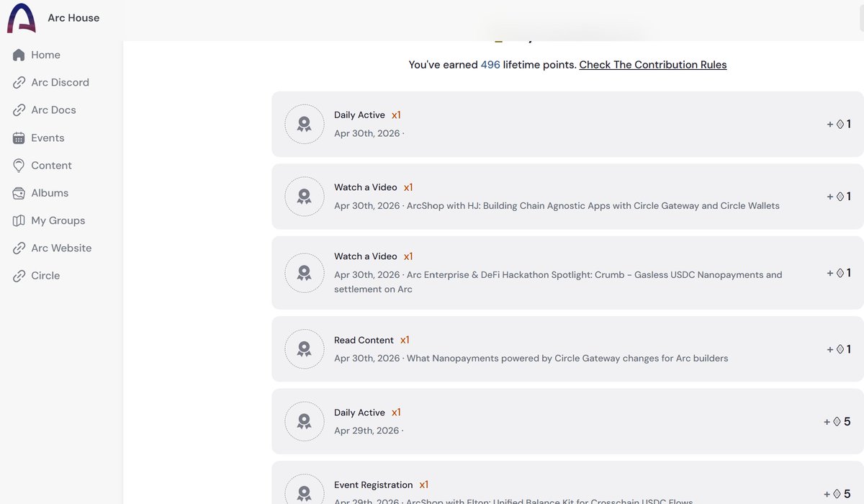Viewport: 864px width, 504px height.
Task: Click the x1 multiplier on Event Registration row
Action: click(424, 485)
